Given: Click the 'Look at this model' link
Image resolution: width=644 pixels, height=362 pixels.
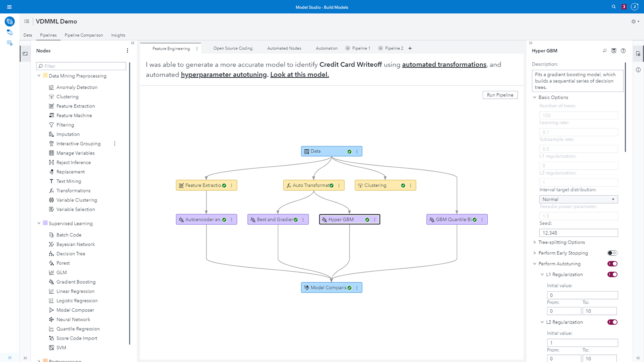Looking at the screenshot, I should point(299,74).
